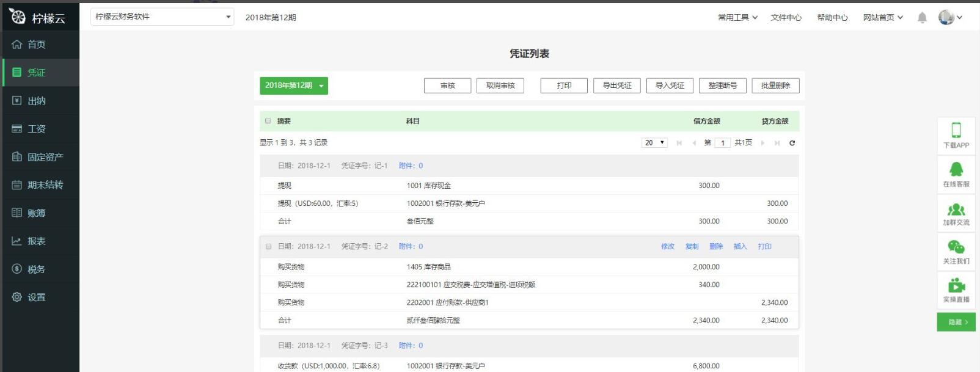Click the green 隐藏 side panel button
The image size is (980, 372).
coord(956,322)
